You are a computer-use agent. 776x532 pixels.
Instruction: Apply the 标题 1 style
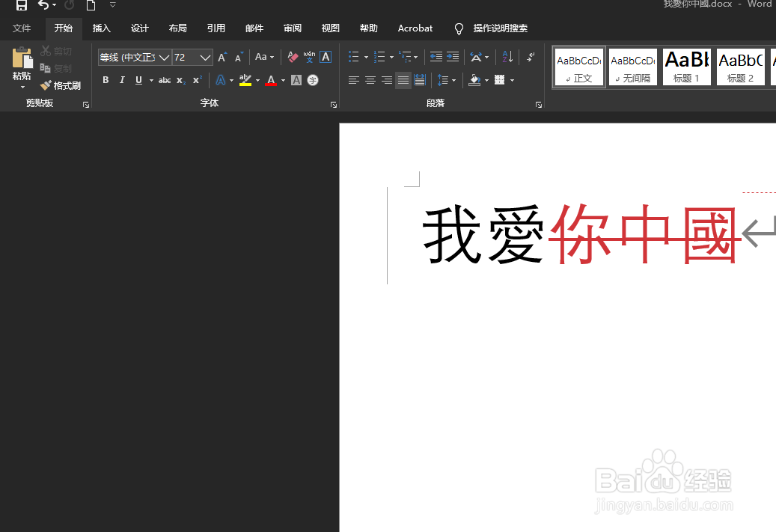(x=686, y=67)
